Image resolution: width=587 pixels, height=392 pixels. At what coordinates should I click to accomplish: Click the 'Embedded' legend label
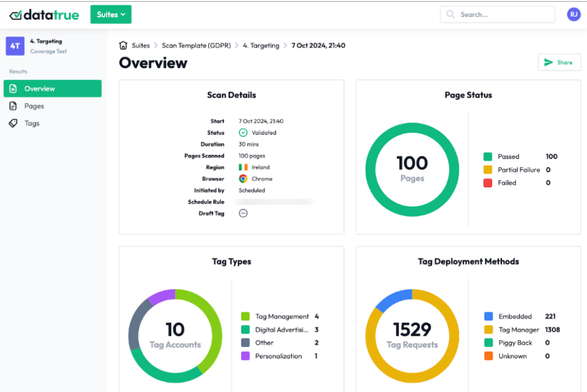pyautogui.click(x=515, y=317)
